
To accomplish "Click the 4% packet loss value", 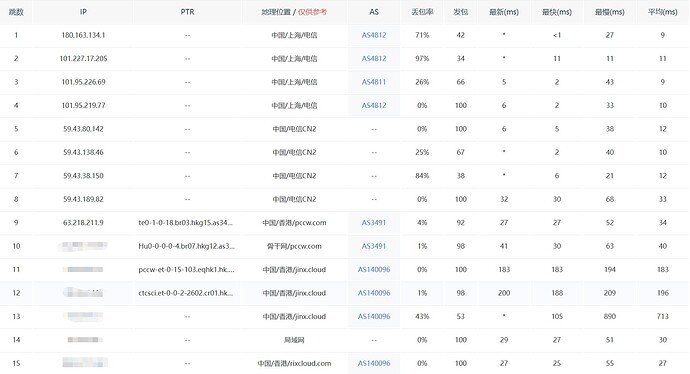I will [422, 223].
